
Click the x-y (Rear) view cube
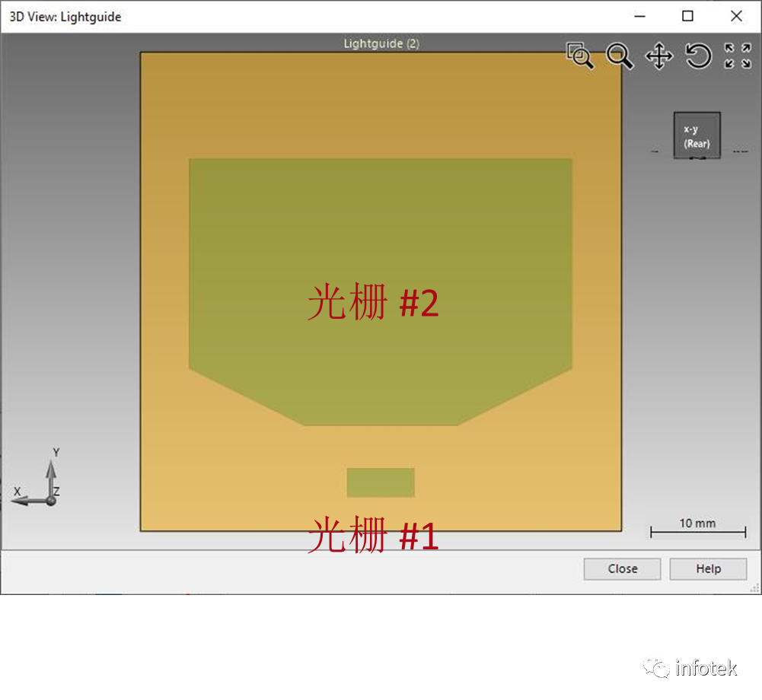(696, 135)
